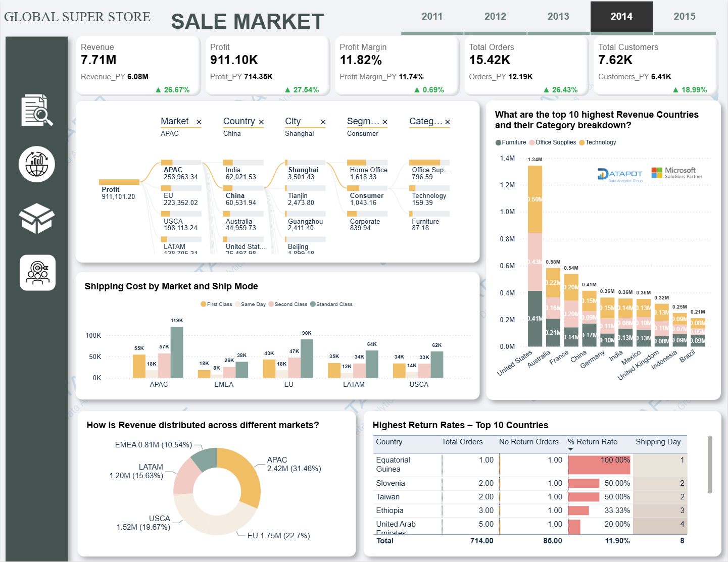This screenshot has width=728, height=562.
Task: Open the document search report icon in sidebar
Action: (x=37, y=110)
